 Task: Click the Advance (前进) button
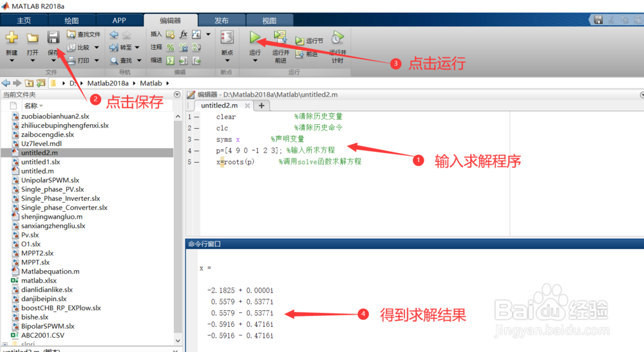(307, 54)
